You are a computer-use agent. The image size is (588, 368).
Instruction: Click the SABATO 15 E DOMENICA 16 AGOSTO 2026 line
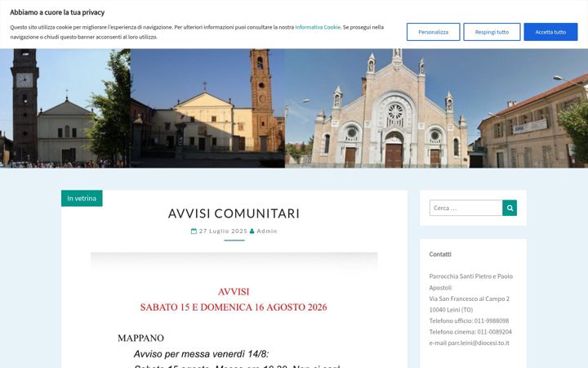click(x=234, y=307)
